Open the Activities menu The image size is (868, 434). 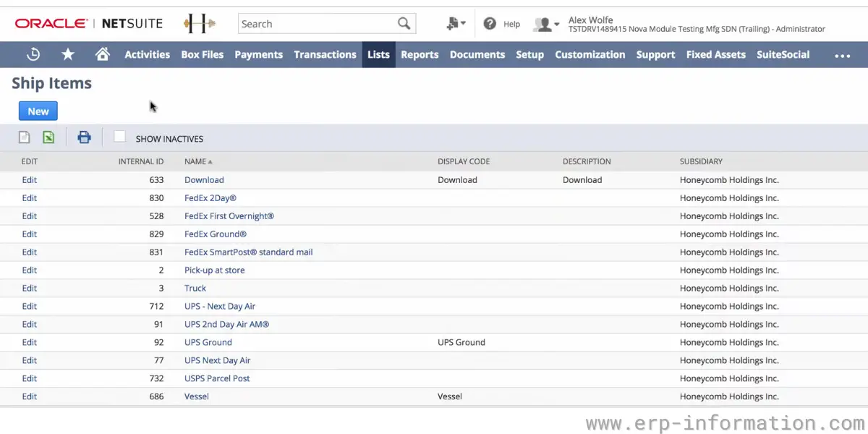pos(147,54)
